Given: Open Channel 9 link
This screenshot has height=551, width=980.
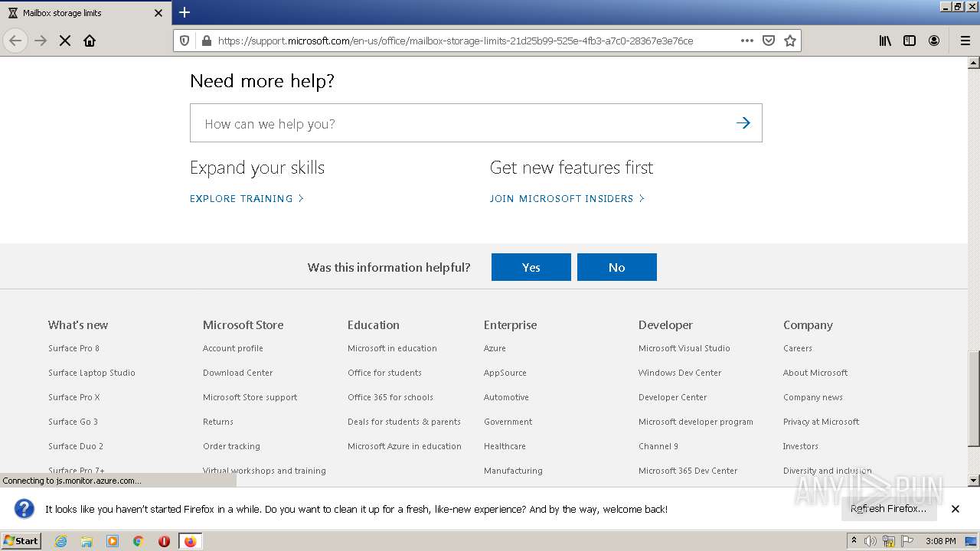Looking at the screenshot, I should 658,446.
